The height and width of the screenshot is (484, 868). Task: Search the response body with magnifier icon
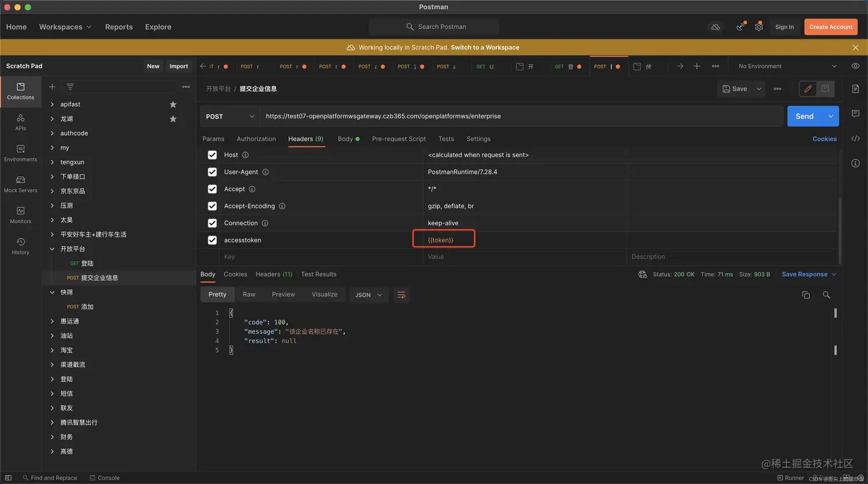[x=826, y=295]
